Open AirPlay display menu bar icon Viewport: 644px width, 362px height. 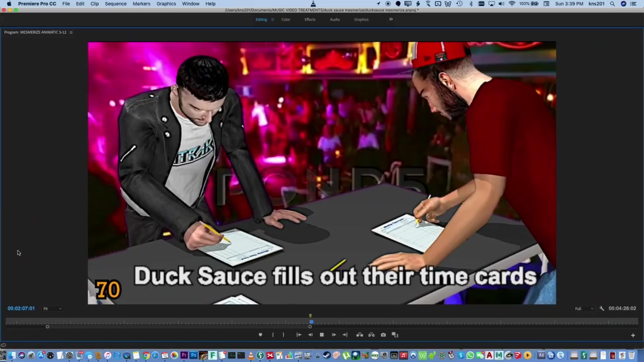(492, 4)
